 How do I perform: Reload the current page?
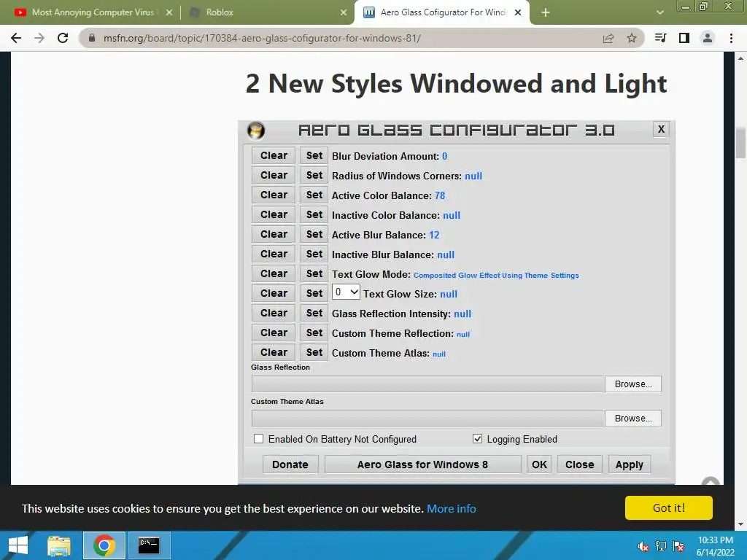pos(63,38)
